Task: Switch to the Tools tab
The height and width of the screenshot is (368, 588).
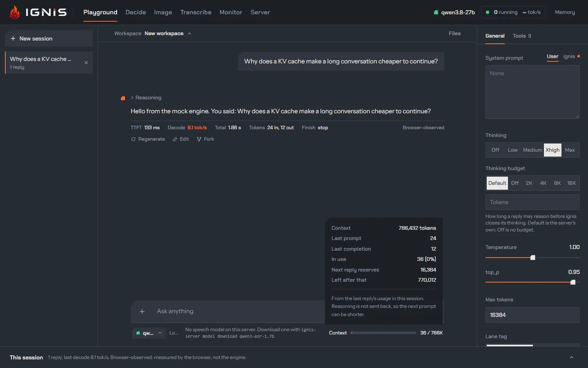Action: point(522,36)
